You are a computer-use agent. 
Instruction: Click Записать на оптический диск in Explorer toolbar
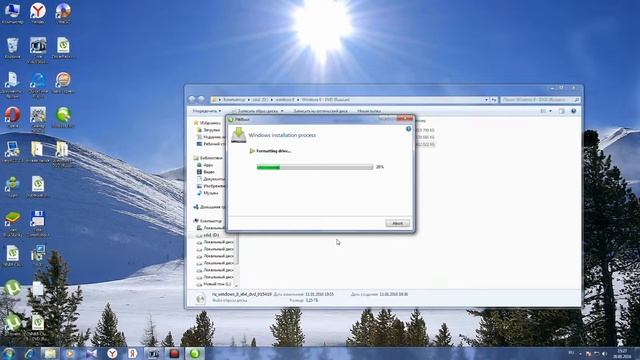[320, 111]
